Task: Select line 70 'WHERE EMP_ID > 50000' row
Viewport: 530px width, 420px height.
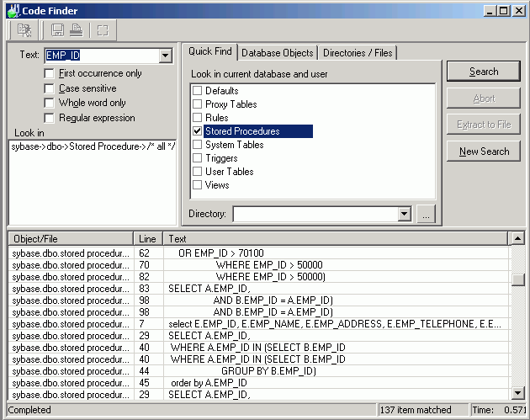Action: click(x=258, y=265)
